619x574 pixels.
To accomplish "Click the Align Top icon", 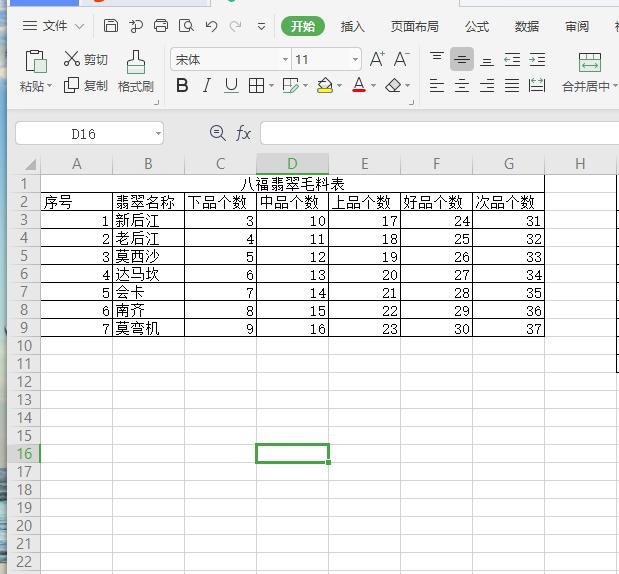I will click(x=437, y=57).
